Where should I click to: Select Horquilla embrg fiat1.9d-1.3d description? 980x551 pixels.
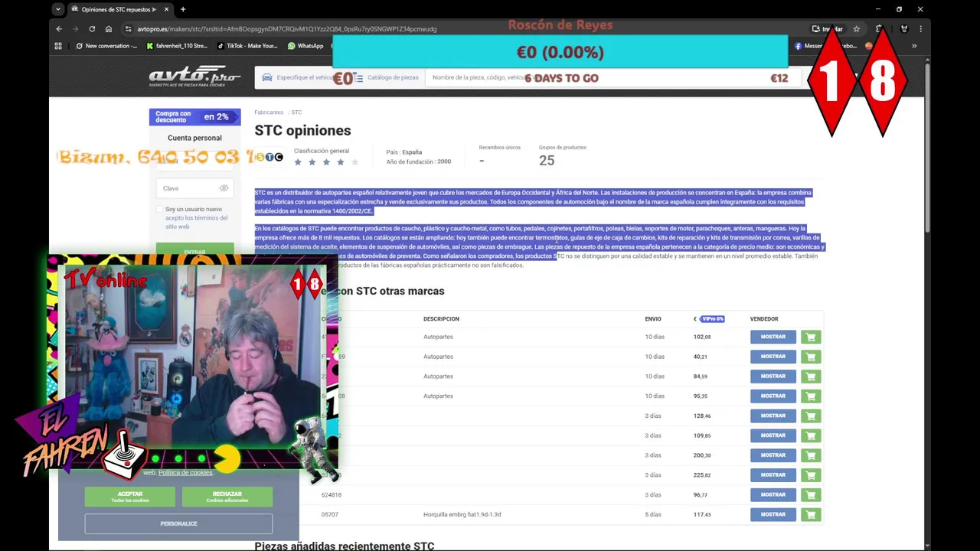tap(462, 514)
